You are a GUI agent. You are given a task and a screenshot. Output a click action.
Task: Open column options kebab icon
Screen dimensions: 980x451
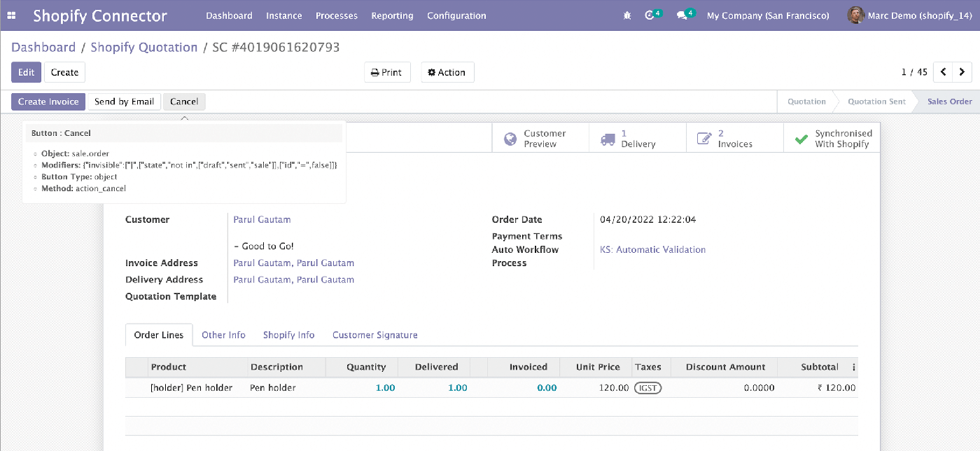click(x=853, y=367)
